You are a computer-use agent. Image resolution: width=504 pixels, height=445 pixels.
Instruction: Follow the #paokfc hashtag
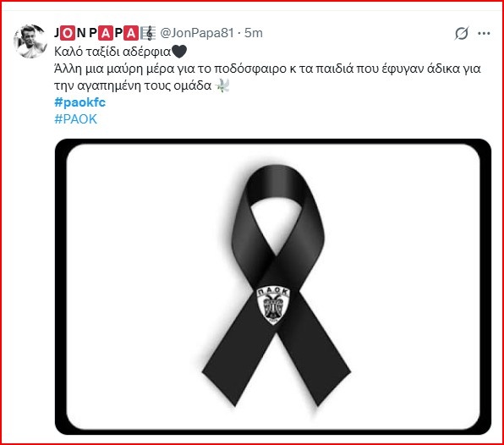point(79,102)
